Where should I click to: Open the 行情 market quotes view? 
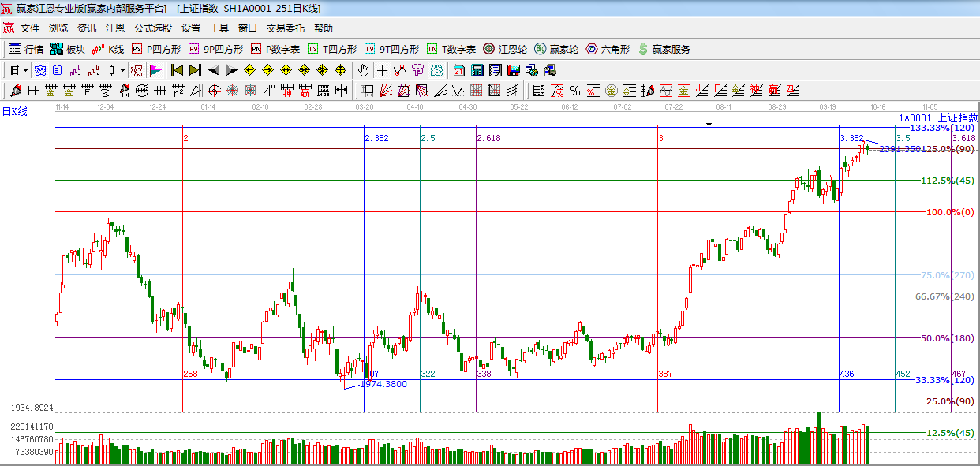pyautogui.click(x=25, y=49)
